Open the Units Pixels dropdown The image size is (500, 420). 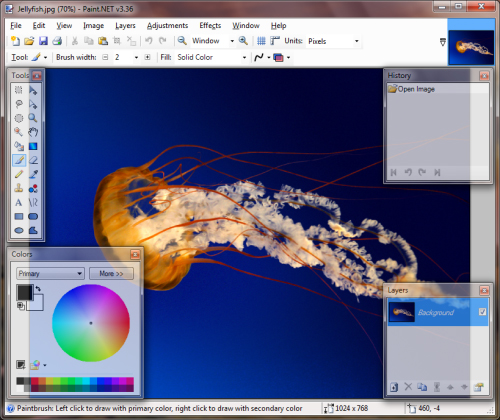[357, 41]
